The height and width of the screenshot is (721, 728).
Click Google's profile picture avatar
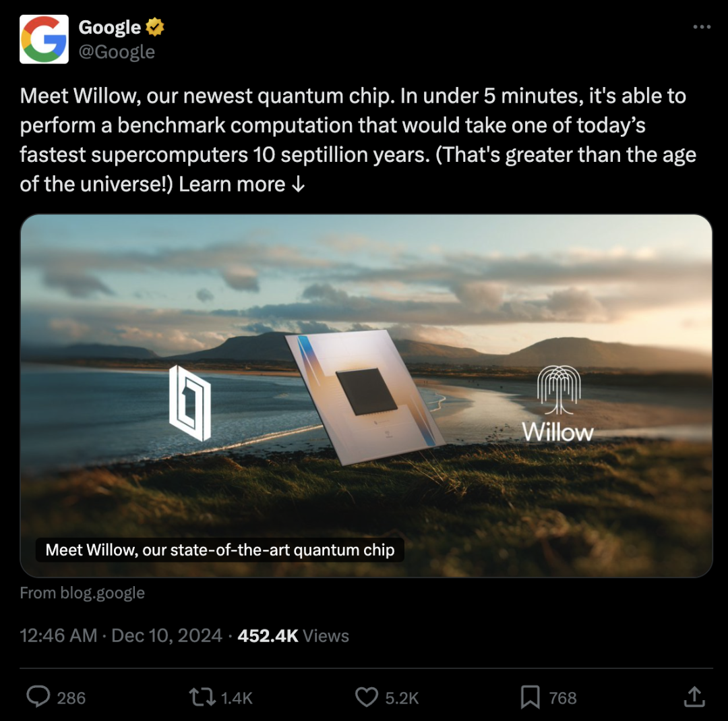pos(43,38)
